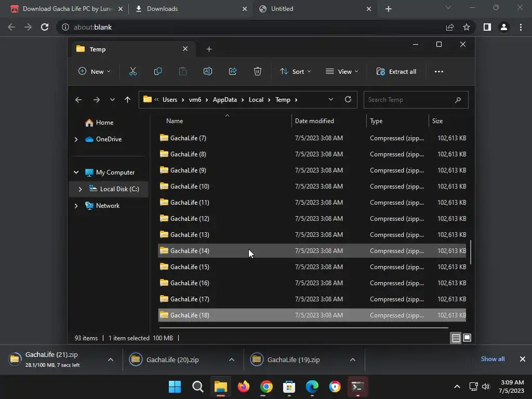Click the horizontal scrollbar under file list
Screen dimensions: 532x399
[x=303, y=328]
